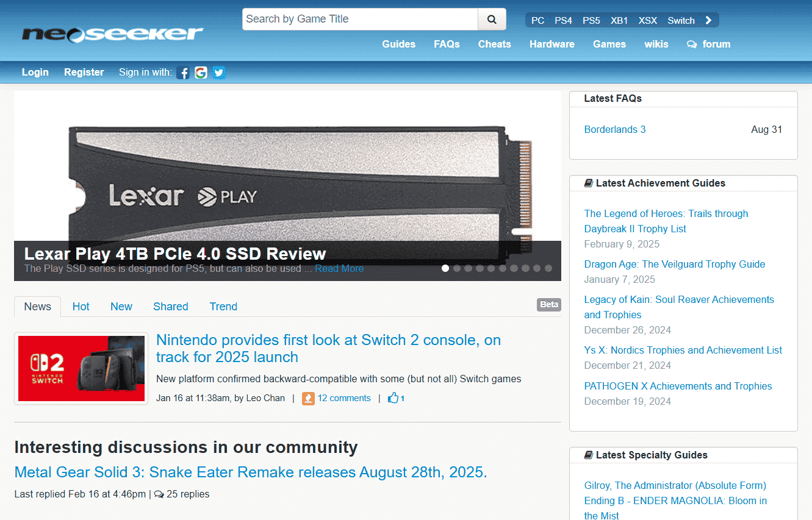This screenshot has height=520, width=812.
Task: Click the magnifying glass search button
Action: point(492,20)
